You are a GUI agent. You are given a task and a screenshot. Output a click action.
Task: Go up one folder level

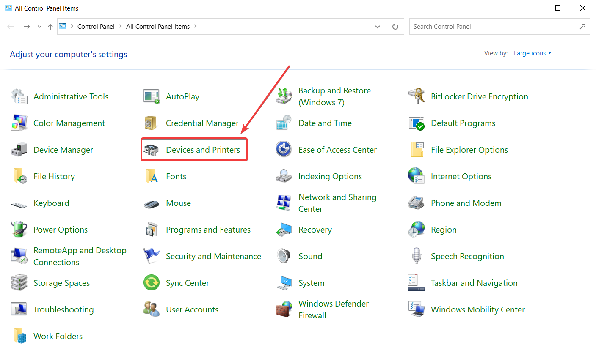tap(50, 27)
